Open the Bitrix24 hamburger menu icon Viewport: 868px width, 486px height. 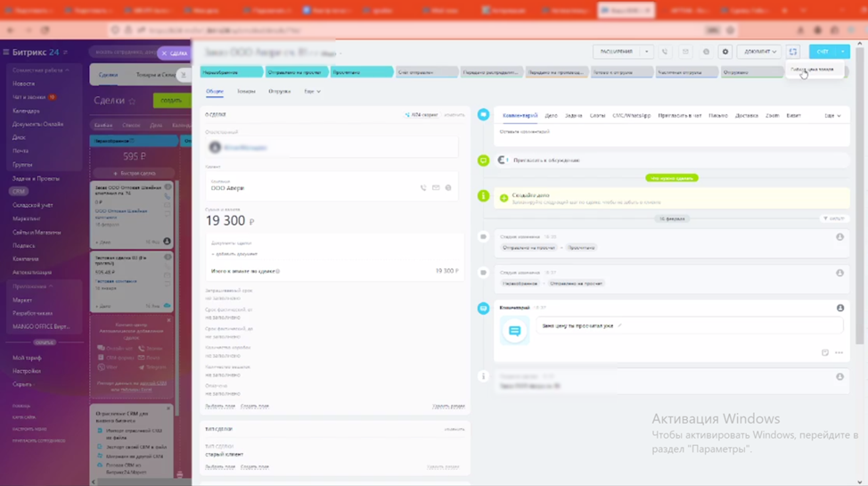[6, 52]
